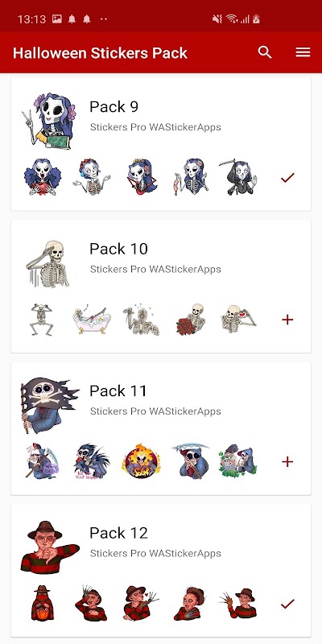Open Pack 10 saluting skeleton cover image

click(48, 263)
